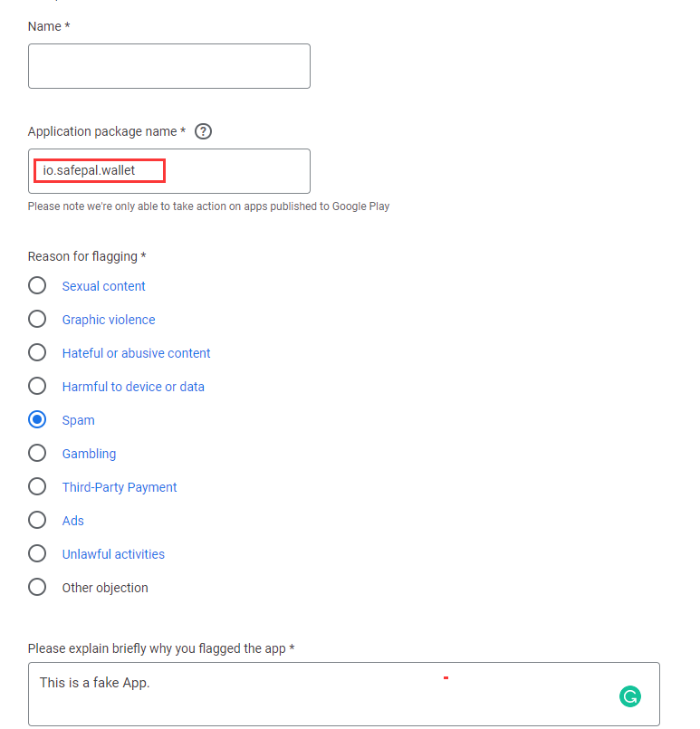Image resolution: width=700 pixels, height=729 pixels.
Task: Click the Gambling policy link text
Action: 89,454
